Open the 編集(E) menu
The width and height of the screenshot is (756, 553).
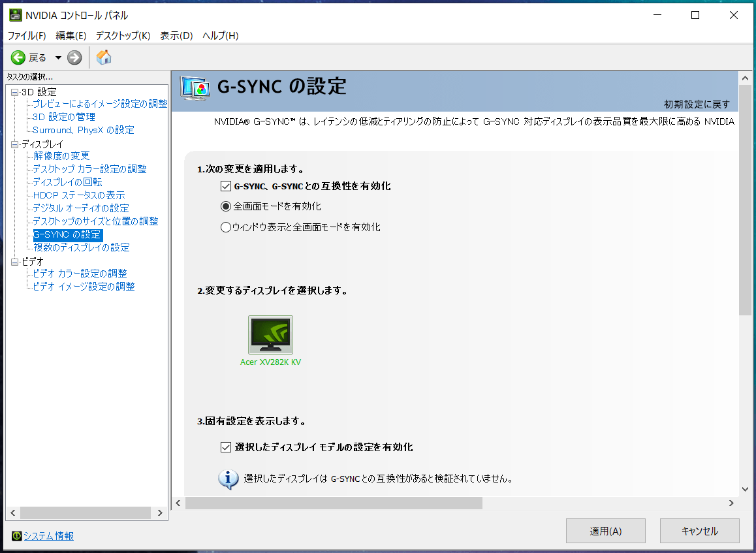(x=71, y=36)
